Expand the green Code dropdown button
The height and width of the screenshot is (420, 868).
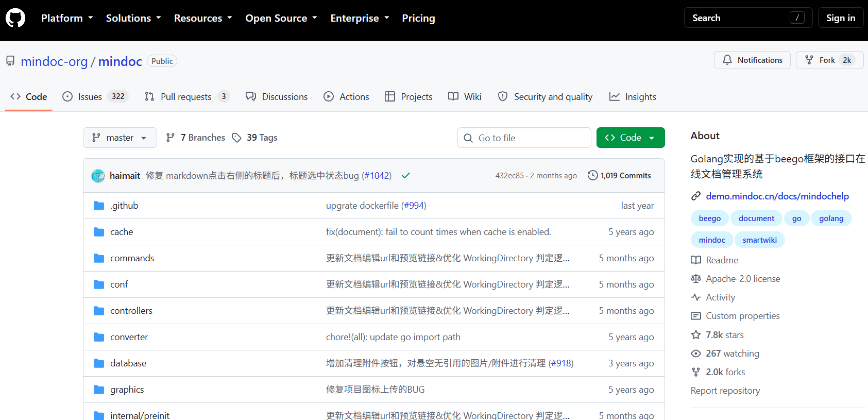pos(631,138)
